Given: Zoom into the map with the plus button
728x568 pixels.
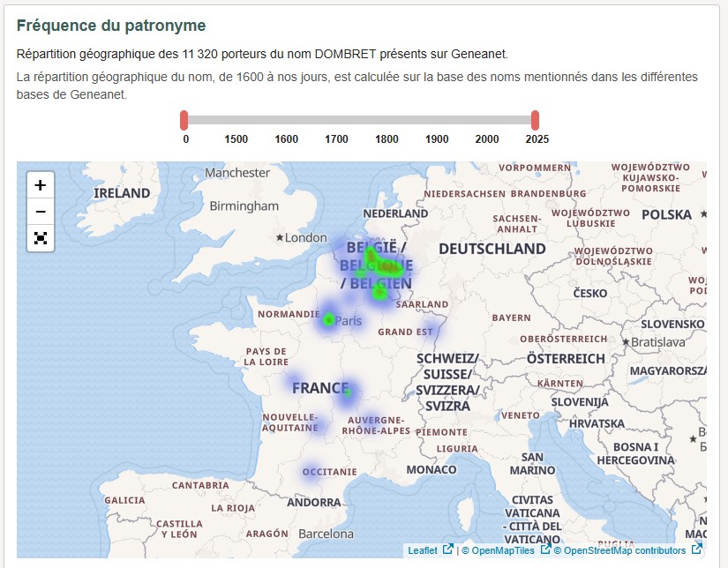Looking at the screenshot, I should pos(40,185).
